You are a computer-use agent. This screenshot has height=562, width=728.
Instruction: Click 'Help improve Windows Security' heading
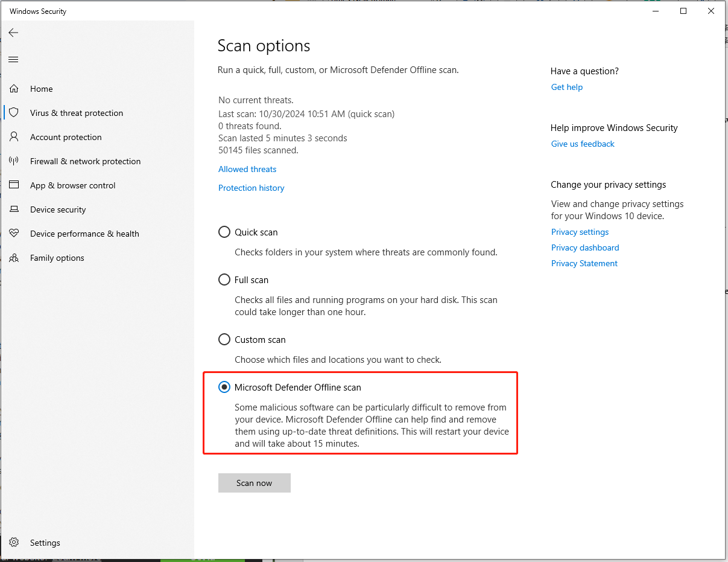(614, 128)
